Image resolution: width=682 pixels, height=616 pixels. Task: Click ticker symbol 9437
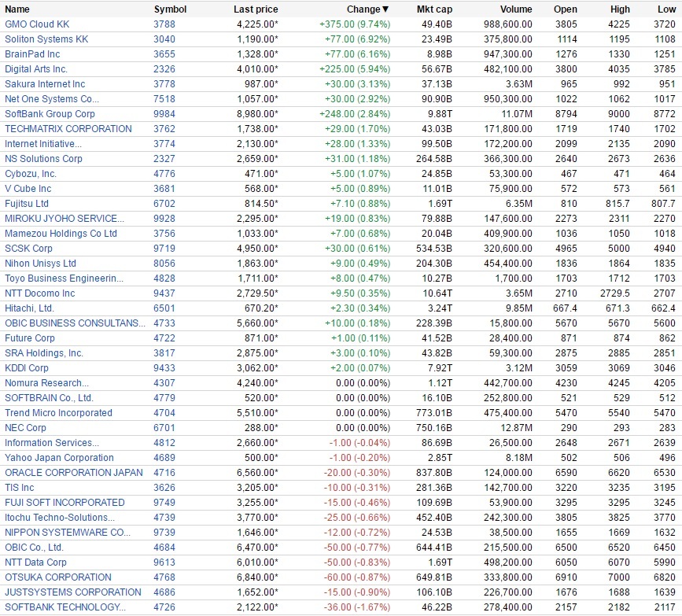pyautogui.click(x=164, y=293)
